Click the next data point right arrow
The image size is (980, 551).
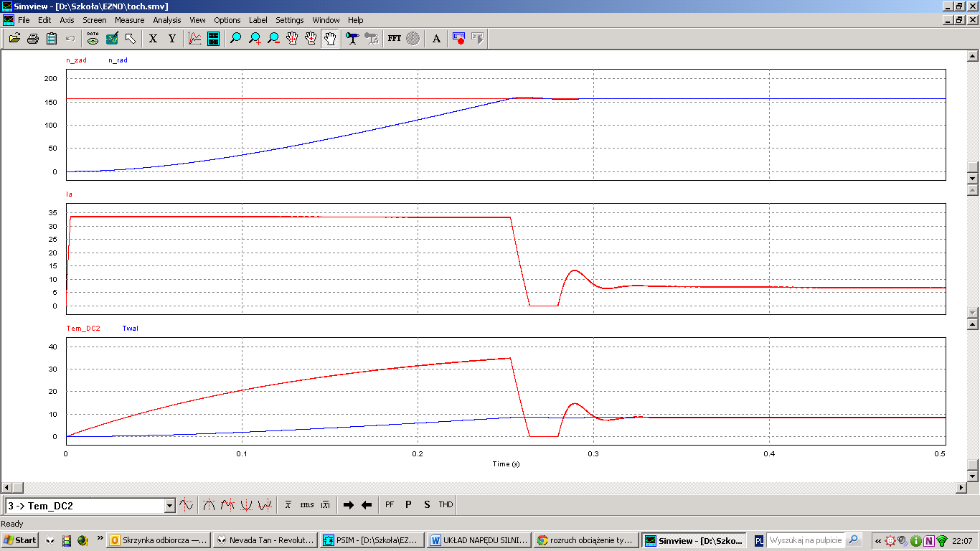[349, 505]
